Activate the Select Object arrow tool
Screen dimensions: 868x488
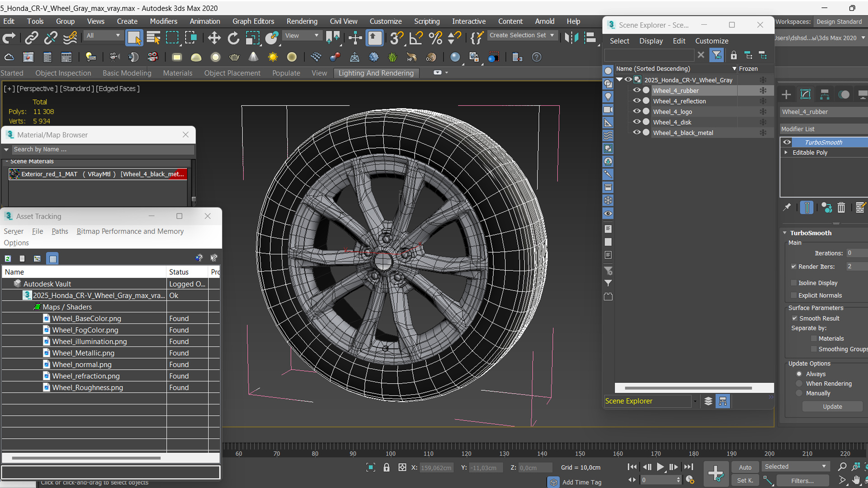(x=134, y=38)
